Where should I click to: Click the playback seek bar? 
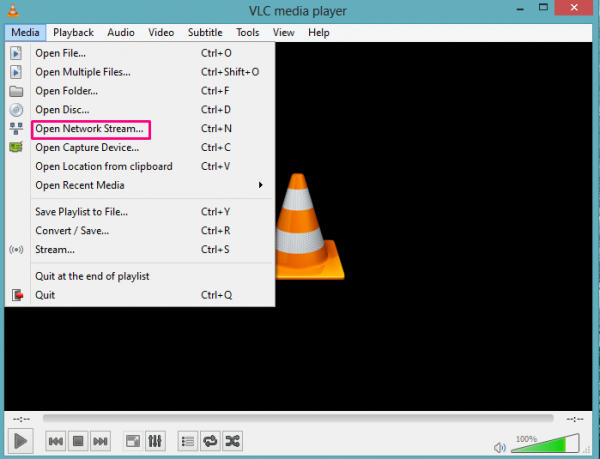298,418
